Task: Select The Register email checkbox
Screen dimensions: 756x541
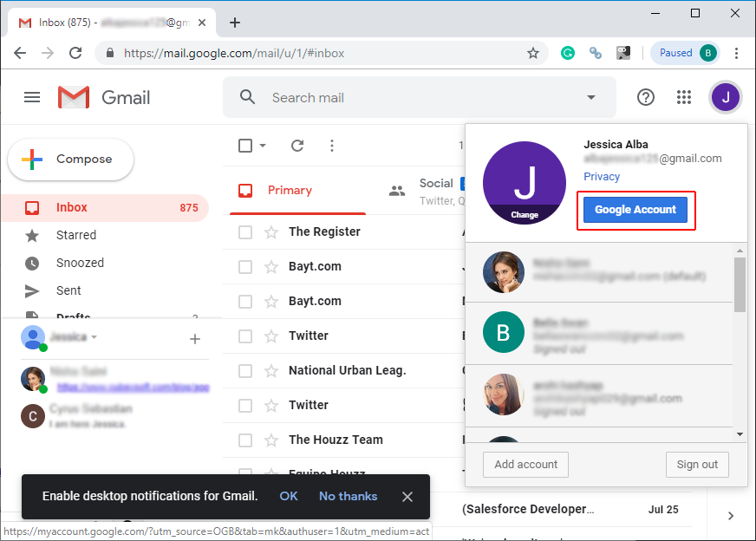Action: (x=245, y=232)
